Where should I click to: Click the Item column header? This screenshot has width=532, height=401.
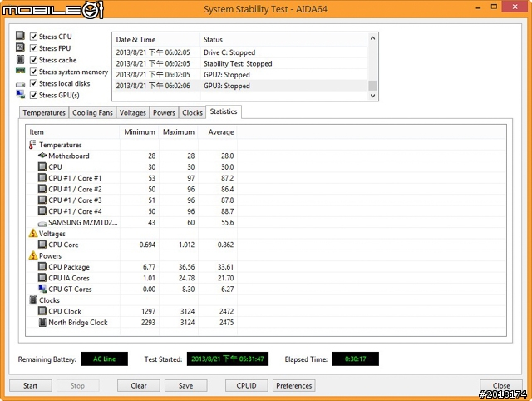coord(73,132)
